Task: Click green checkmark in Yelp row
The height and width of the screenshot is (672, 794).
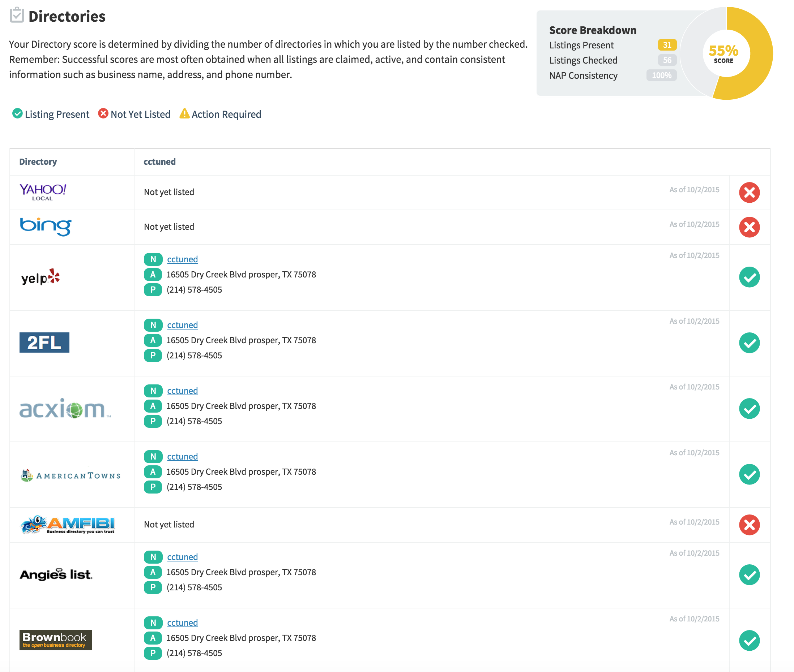Action: point(749,277)
